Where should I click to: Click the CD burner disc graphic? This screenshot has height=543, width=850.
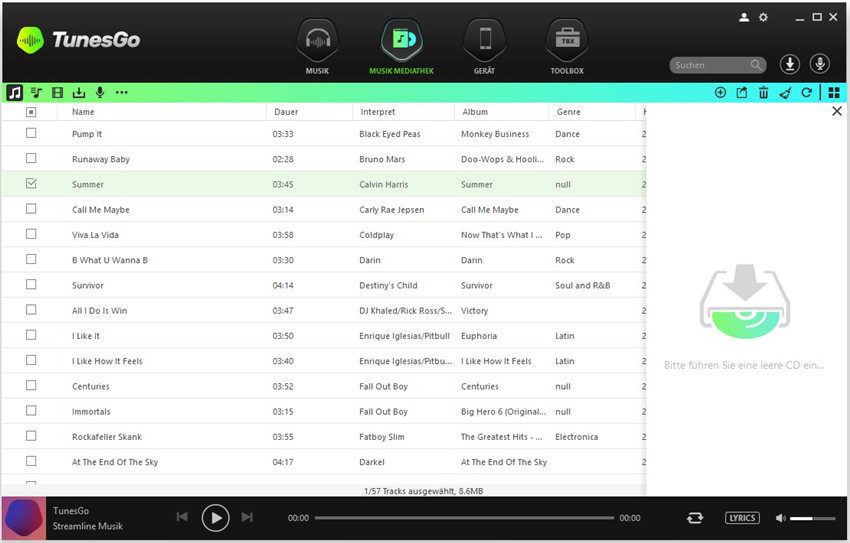click(x=745, y=301)
